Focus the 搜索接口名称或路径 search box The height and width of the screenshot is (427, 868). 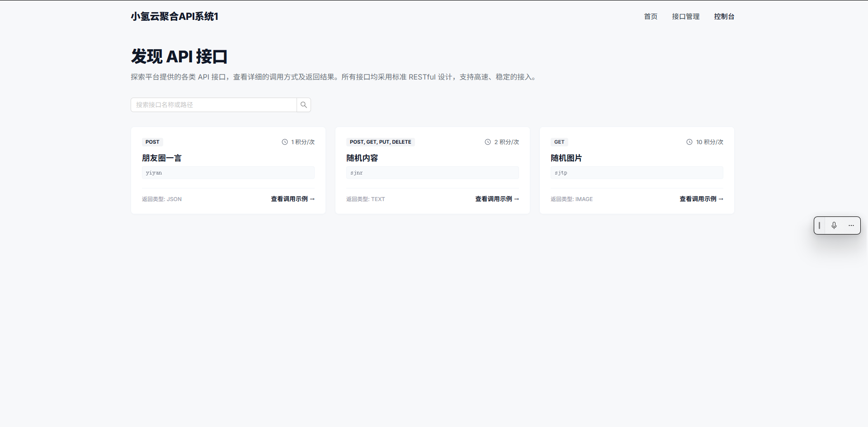click(213, 104)
